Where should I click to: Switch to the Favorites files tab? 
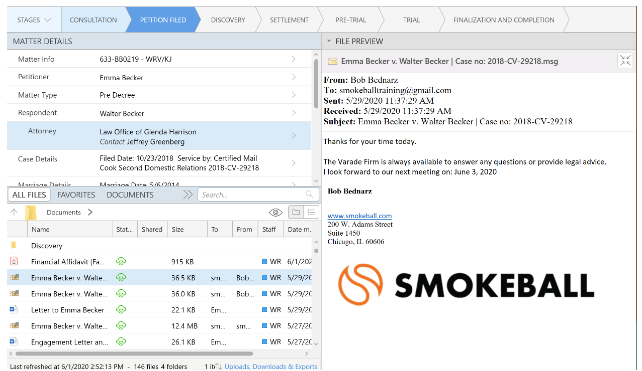tap(76, 195)
